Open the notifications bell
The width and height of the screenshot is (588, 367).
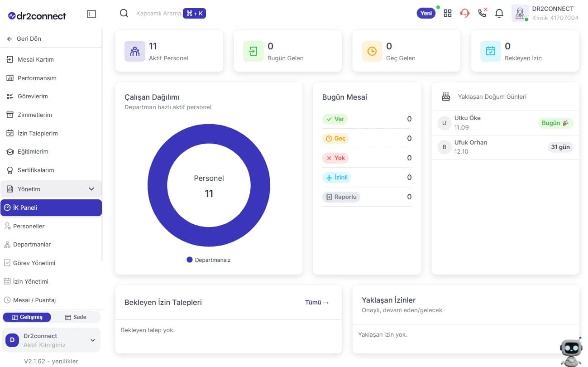(x=499, y=13)
